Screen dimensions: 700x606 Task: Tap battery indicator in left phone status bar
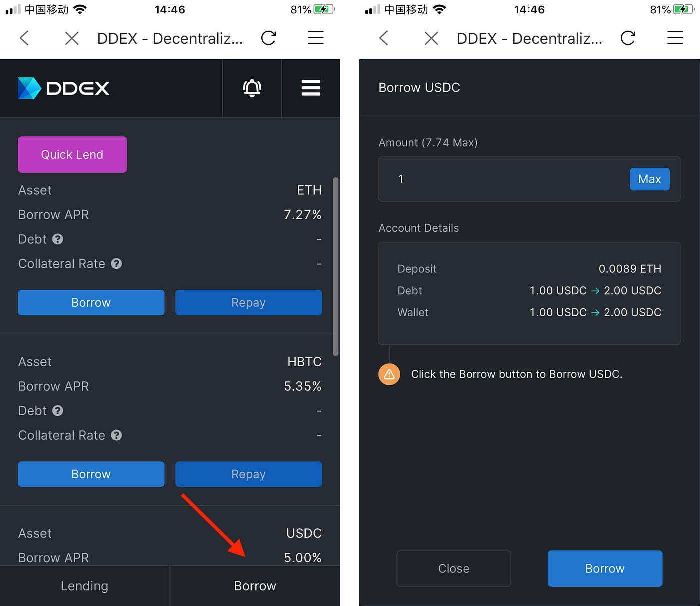coord(324,9)
